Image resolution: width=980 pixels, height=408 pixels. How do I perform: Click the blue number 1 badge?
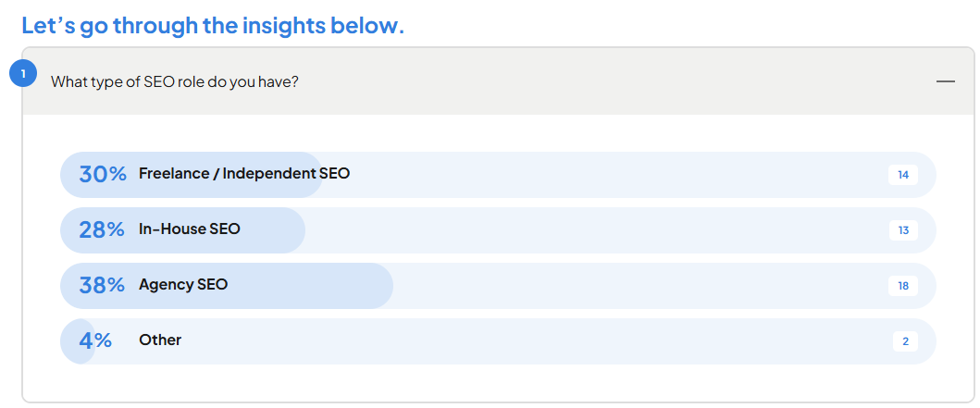22,73
